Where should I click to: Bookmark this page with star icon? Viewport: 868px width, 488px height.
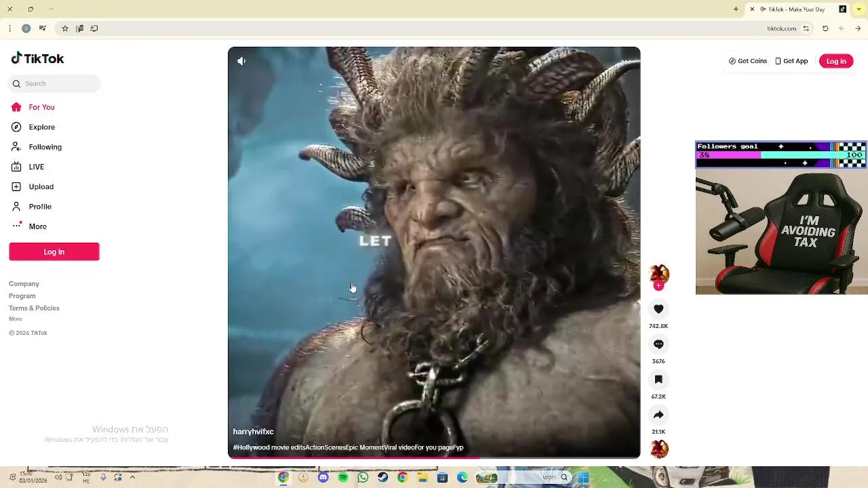(65, 28)
